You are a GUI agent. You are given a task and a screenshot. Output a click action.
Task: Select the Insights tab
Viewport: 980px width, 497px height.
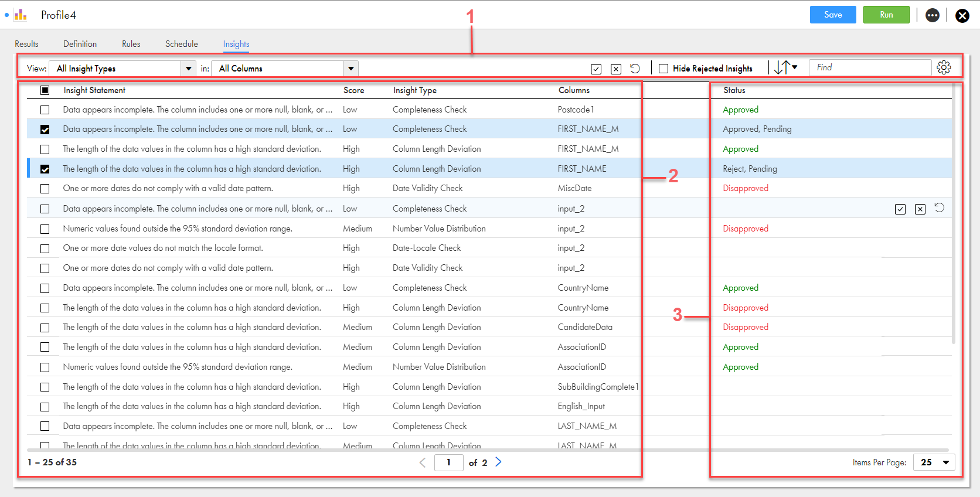[x=236, y=44]
